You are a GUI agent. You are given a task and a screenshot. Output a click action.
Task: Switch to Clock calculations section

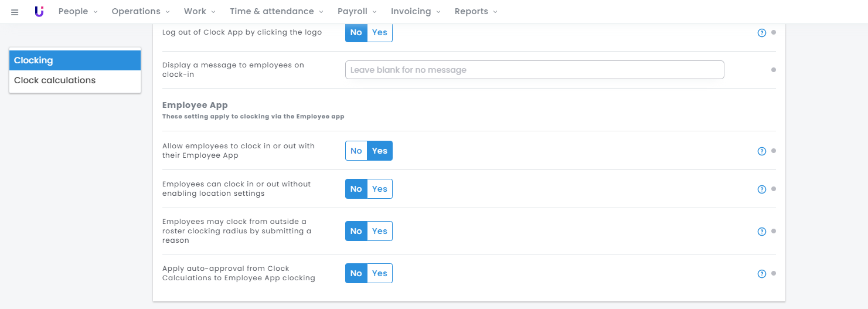(55, 80)
